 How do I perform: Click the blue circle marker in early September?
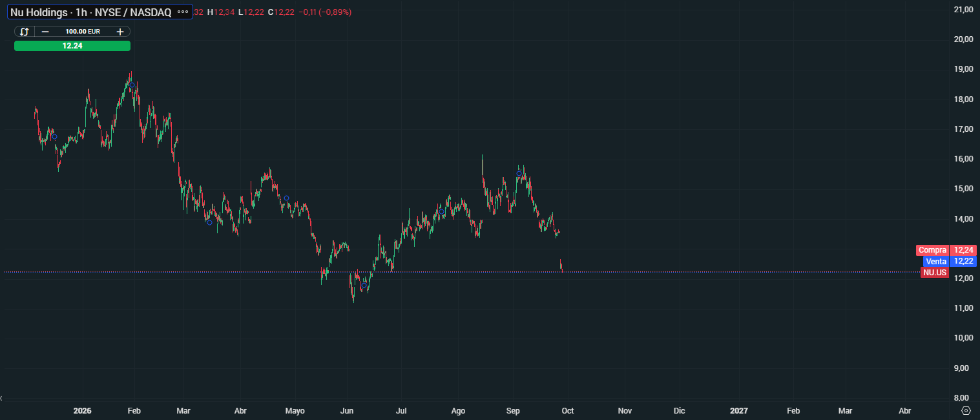[x=519, y=173]
